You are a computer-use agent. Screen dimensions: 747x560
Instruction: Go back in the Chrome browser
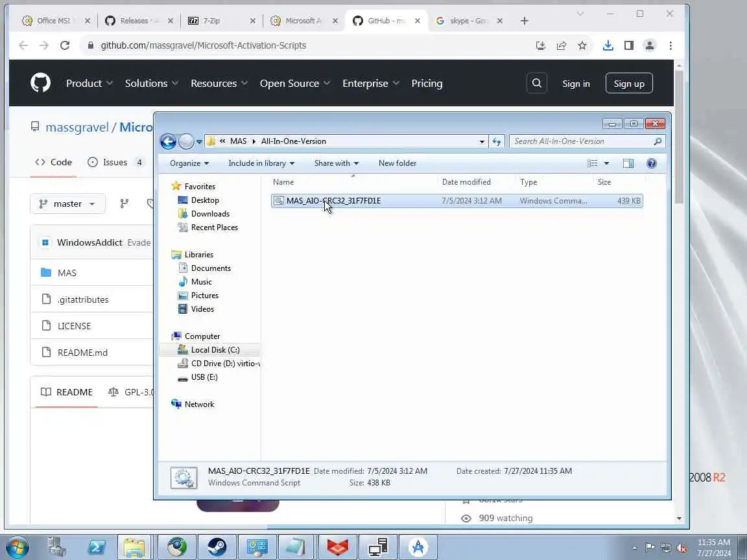point(23,45)
